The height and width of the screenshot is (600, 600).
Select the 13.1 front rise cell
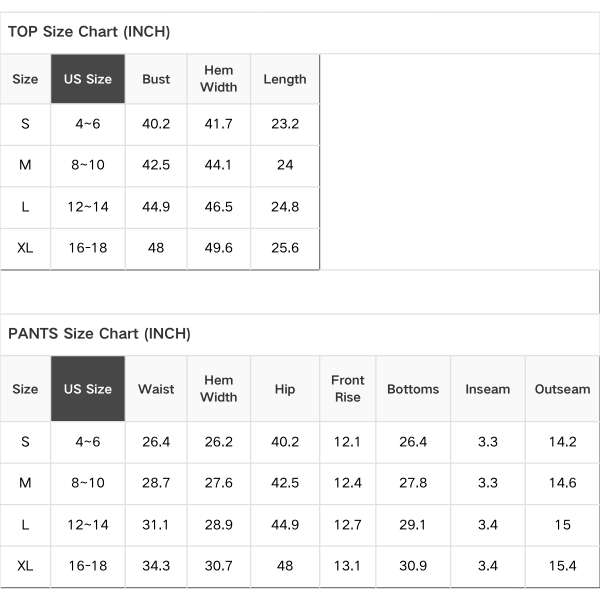(x=348, y=566)
